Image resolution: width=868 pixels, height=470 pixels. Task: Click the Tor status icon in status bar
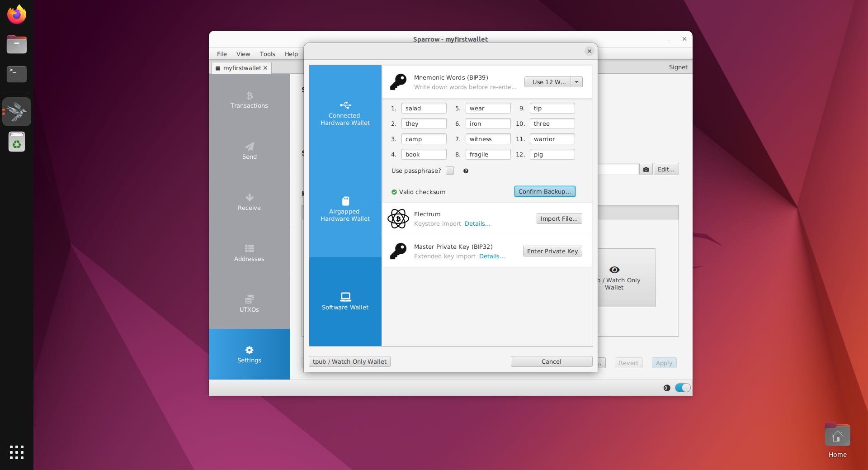[667, 388]
